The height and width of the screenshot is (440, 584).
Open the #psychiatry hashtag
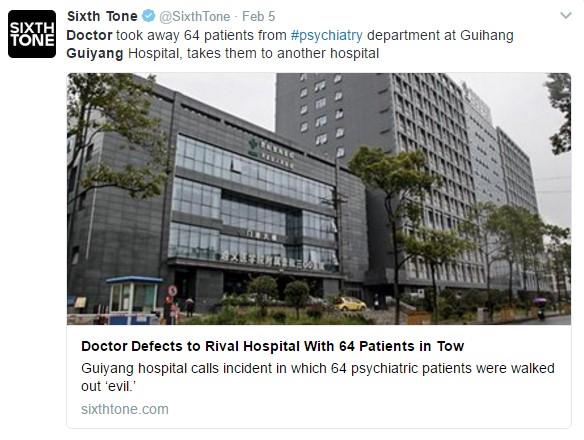(x=327, y=35)
